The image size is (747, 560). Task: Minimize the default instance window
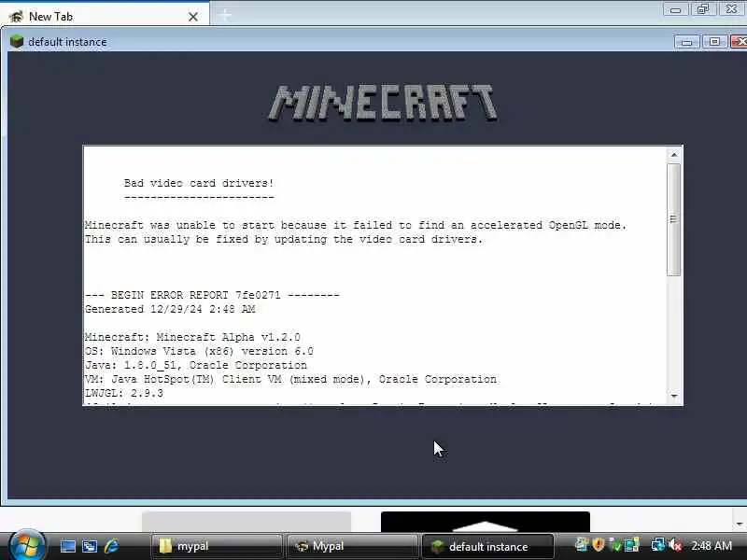[686, 42]
